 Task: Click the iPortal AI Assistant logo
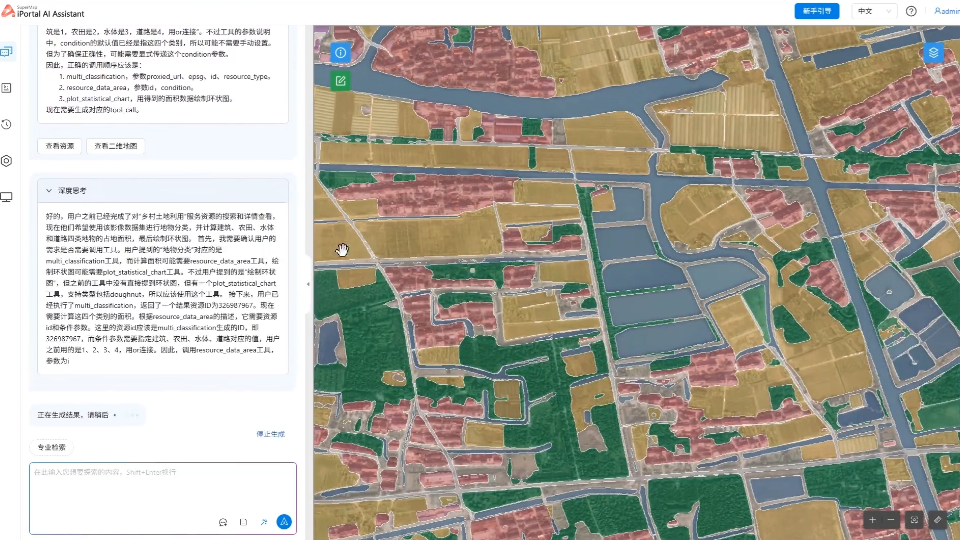43,11
